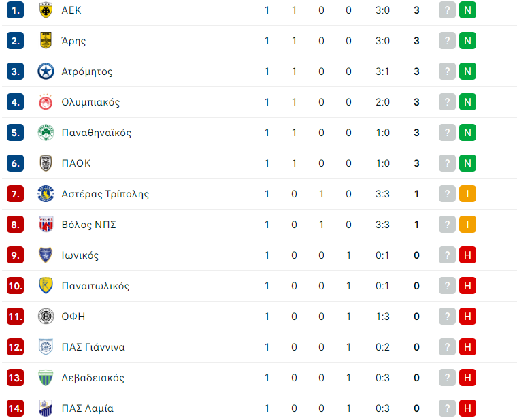Click the ΑΕΚ club crest icon
517x420 pixels.
(x=46, y=10)
